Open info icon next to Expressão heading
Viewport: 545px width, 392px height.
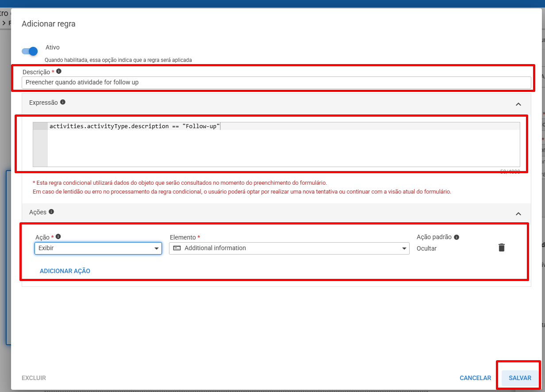[63, 102]
